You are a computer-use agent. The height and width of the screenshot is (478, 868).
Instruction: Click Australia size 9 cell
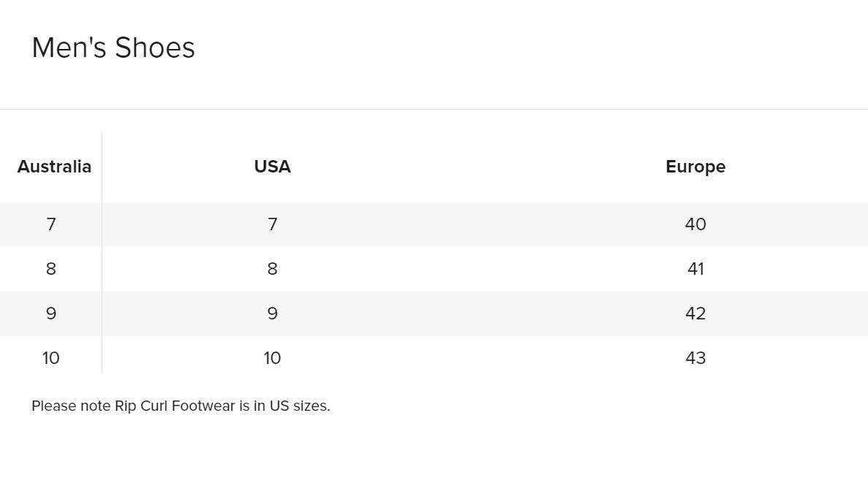pyautogui.click(x=51, y=314)
